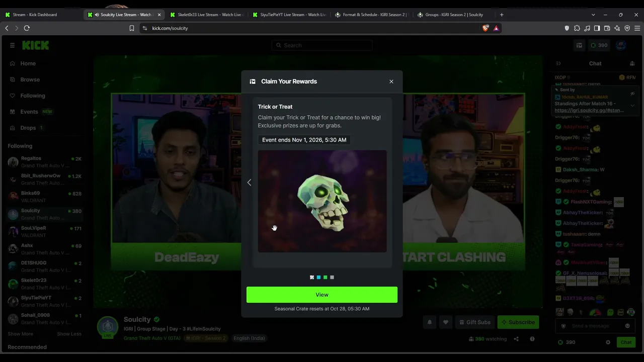Viewport: 644px width, 362px height.
Task: Select the first carousel dot indicator
Action: pyautogui.click(x=312, y=277)
